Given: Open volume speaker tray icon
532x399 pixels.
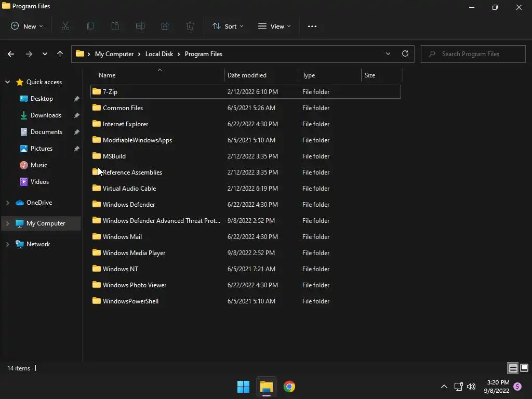Looking at the screenshot, I should [x=471, y=387].
